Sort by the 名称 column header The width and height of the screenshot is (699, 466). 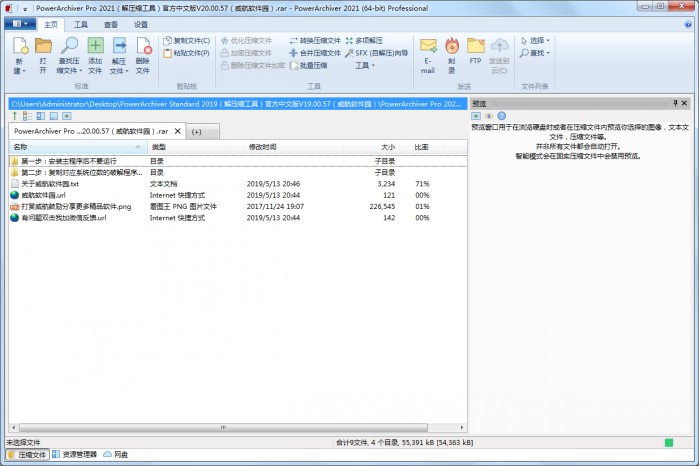pyautogui.click(x=78, y=147)
